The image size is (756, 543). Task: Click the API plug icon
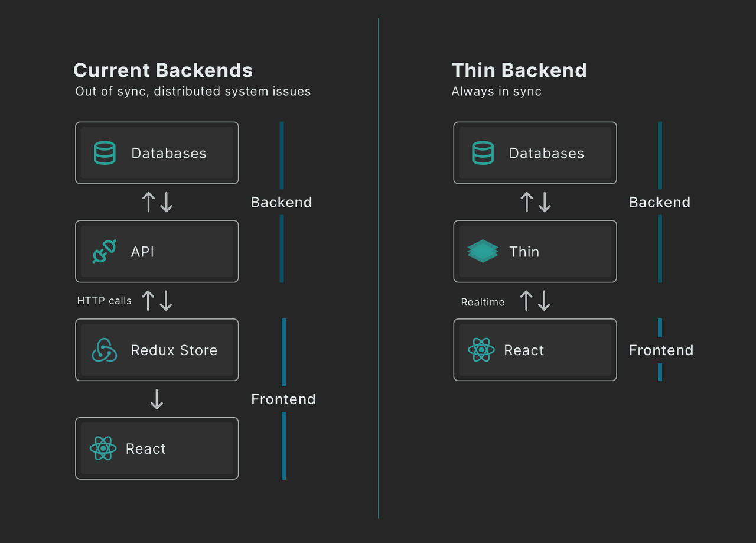click(105, 252)
